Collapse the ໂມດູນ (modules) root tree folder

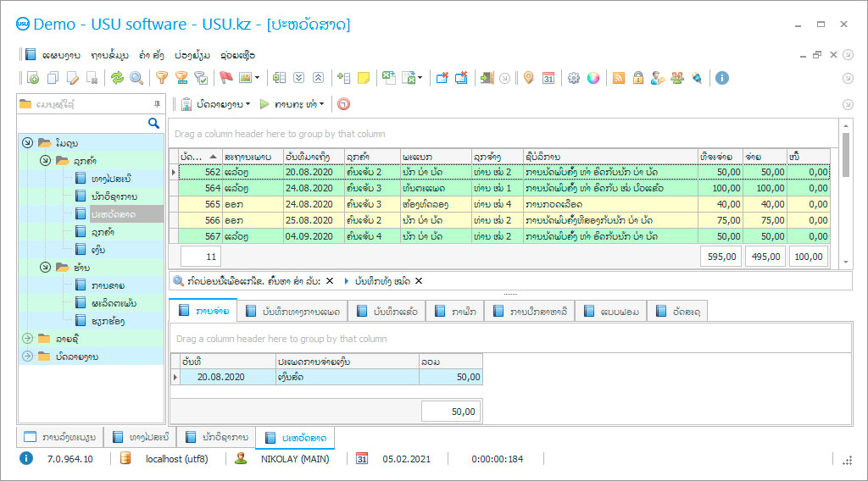click(27, 143)
